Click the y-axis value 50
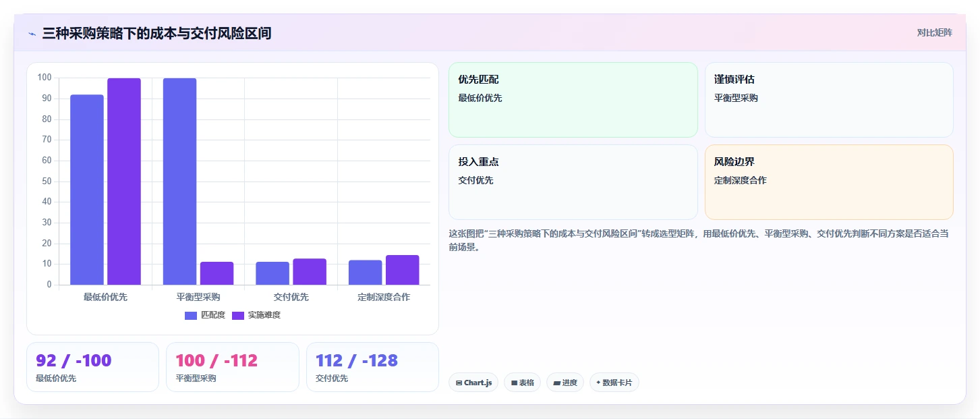The width and height of the screenshot is (980, 419). click(x=47, y=181)
